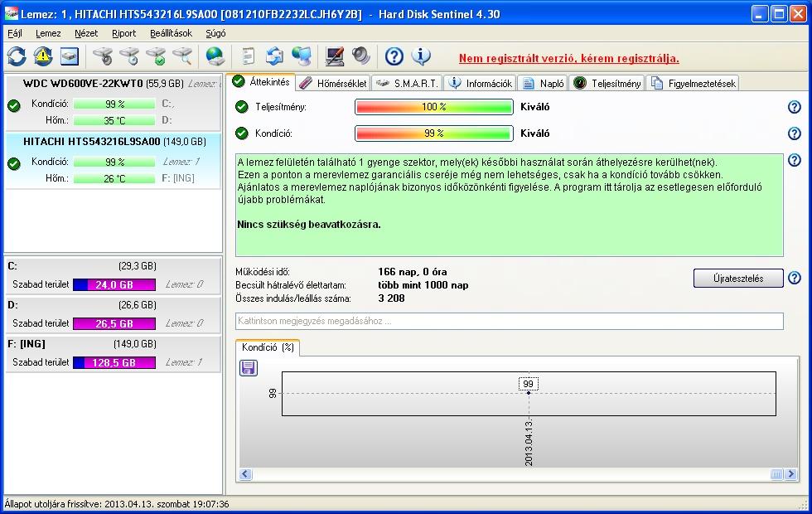Click the '3 208' start/stop count value
Viewport: 812px width, 514px height.
tap(391, 298)
